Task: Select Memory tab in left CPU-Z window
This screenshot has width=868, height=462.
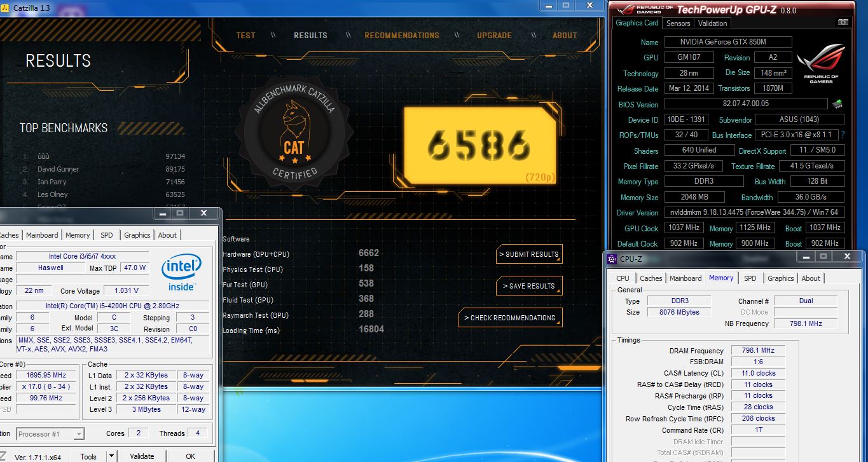Action: coord(78,235)
